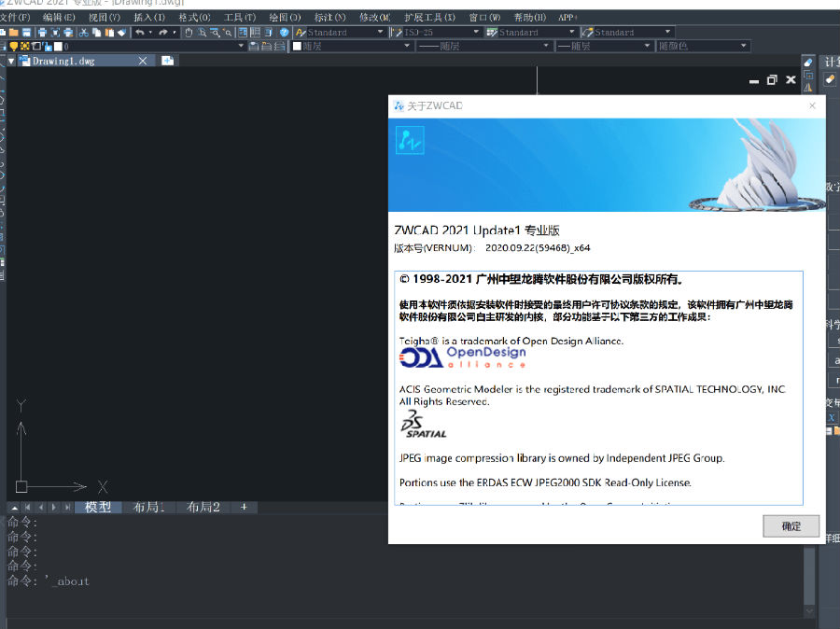Open the Layer Properties Manager icon
Viewport: 840px width, 629px height.
click(x=243, y=31)
